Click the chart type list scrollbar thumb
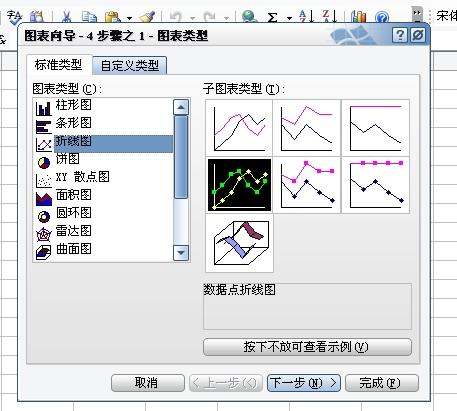Screen dimensions: 457x411 [x=181, y=157]
